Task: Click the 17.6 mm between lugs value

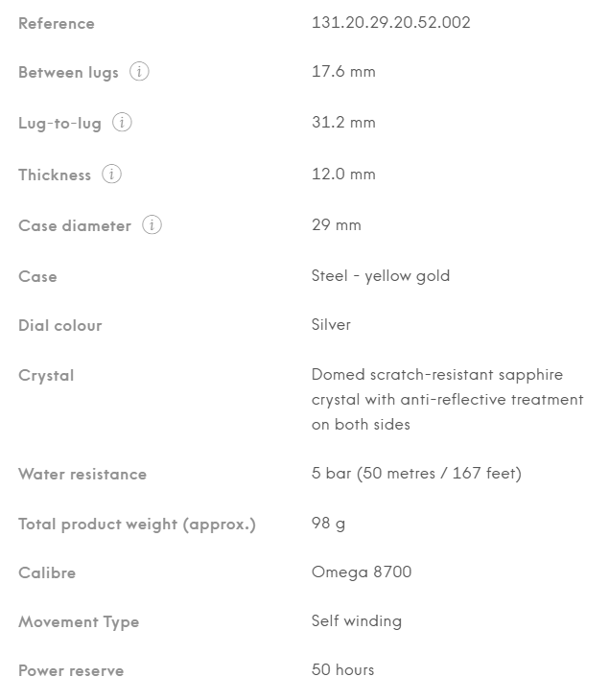Action: tap(343, 72)
